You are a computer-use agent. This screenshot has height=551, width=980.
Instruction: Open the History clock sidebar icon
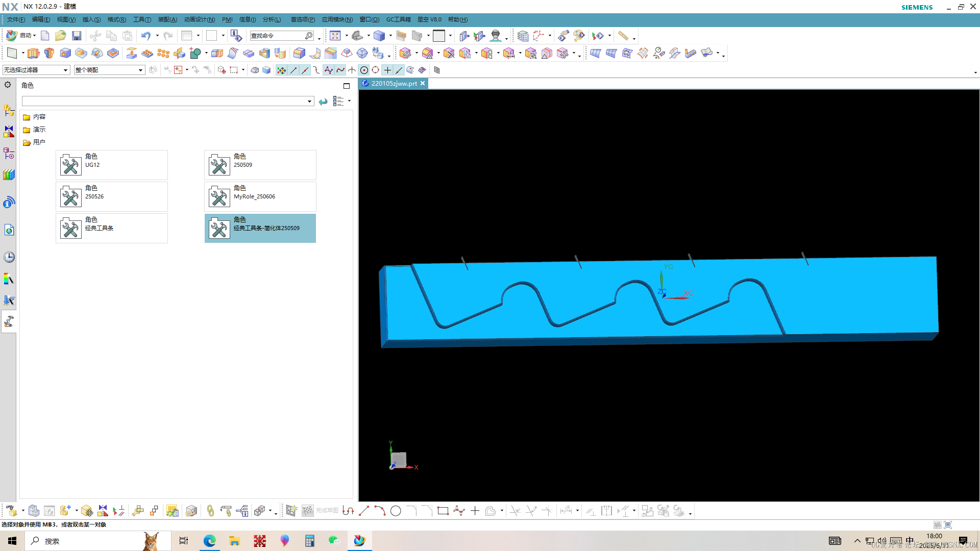9,257
